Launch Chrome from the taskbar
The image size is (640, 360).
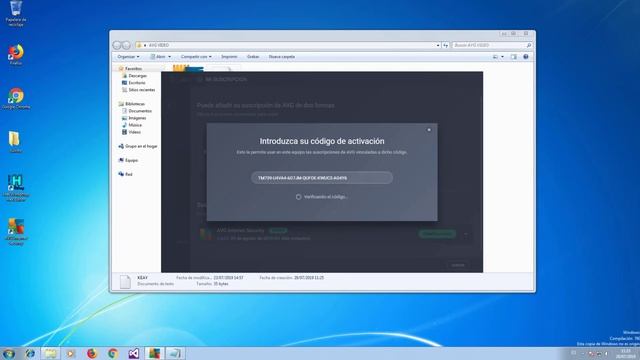[113, 353]
